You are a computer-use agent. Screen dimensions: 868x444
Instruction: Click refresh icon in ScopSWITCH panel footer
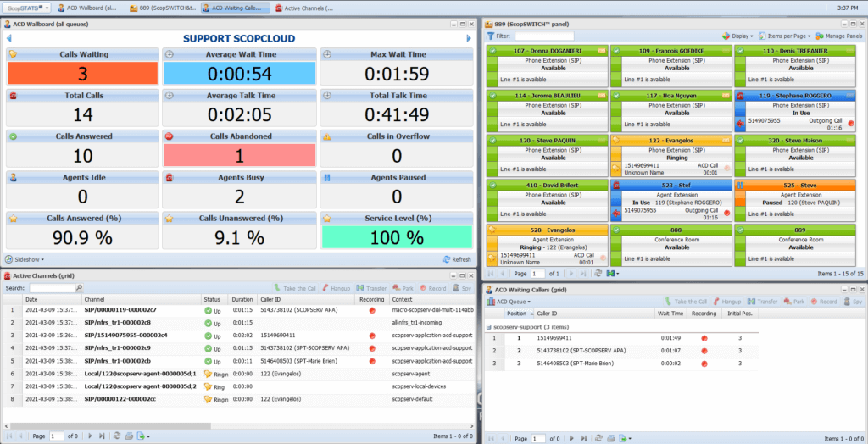point(598,274)
